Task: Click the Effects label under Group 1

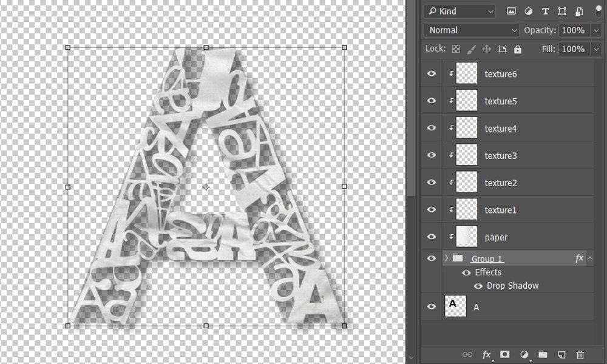Action: [x=488, y=272]
